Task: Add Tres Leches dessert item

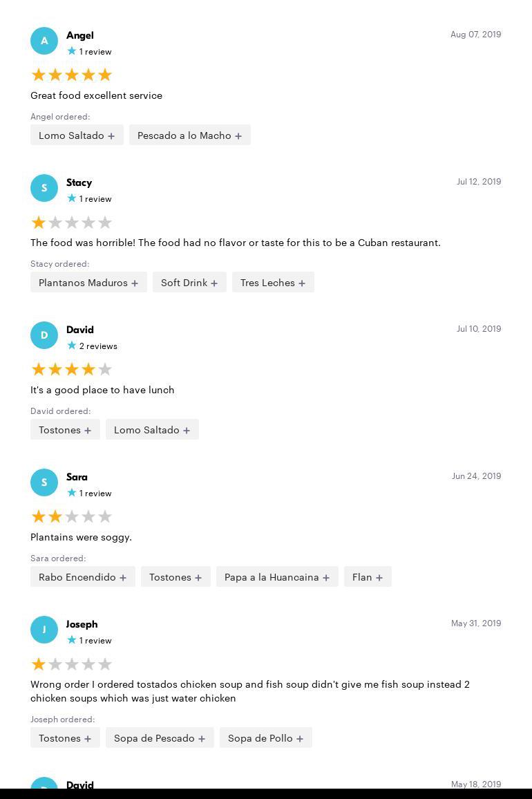Action: point(273,283)
